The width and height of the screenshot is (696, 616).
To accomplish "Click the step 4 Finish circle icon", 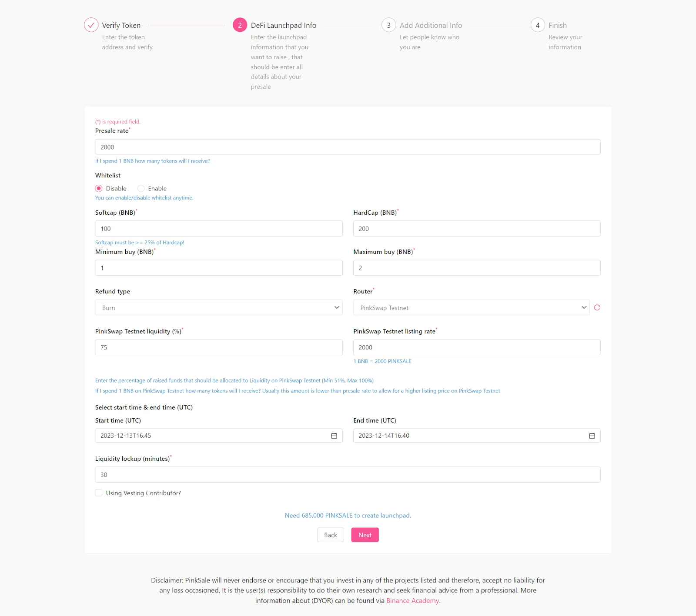I will tap(538, 25).
